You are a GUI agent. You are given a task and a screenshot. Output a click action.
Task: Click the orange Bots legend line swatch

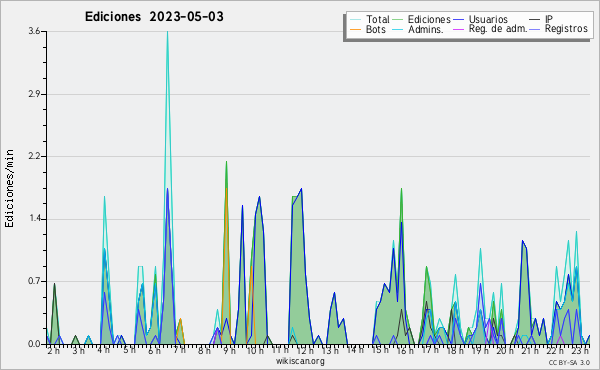click(x=355, y=29)
